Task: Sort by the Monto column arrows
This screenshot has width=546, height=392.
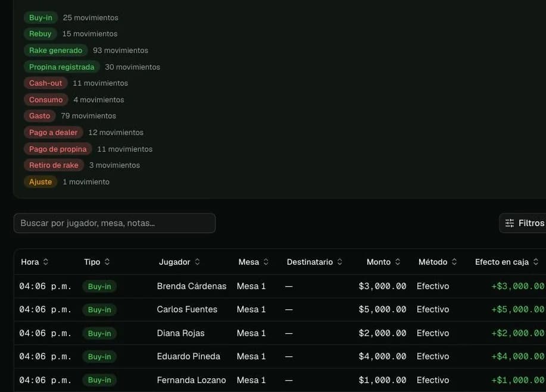Action: [398, 262]
